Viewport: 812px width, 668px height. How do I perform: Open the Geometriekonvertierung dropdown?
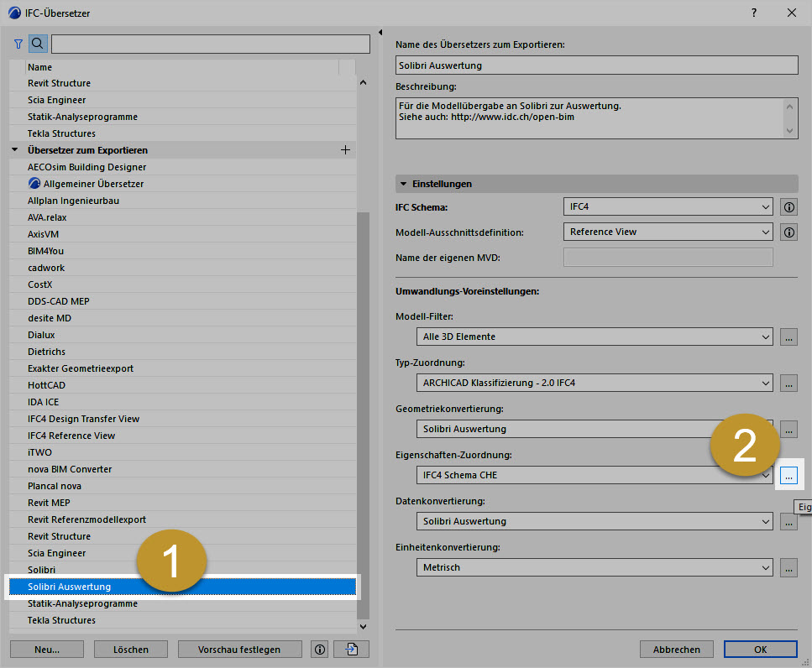pos(595,429)
